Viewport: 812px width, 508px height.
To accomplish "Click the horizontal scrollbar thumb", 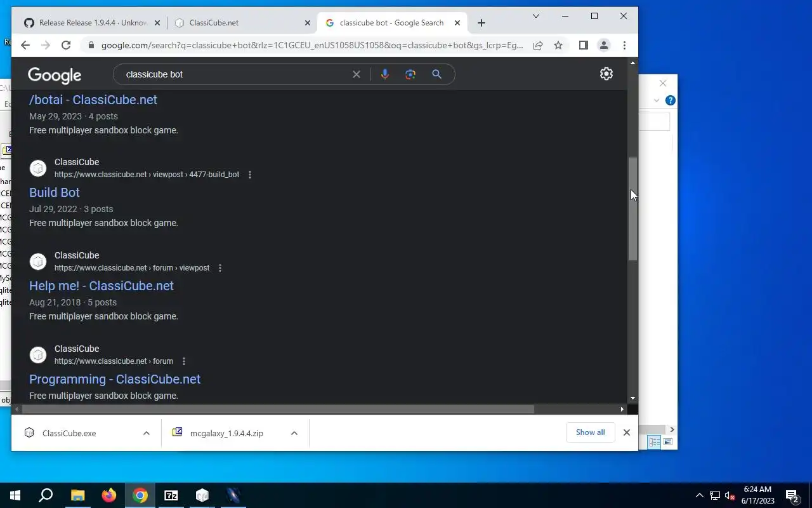I will 278,410.
